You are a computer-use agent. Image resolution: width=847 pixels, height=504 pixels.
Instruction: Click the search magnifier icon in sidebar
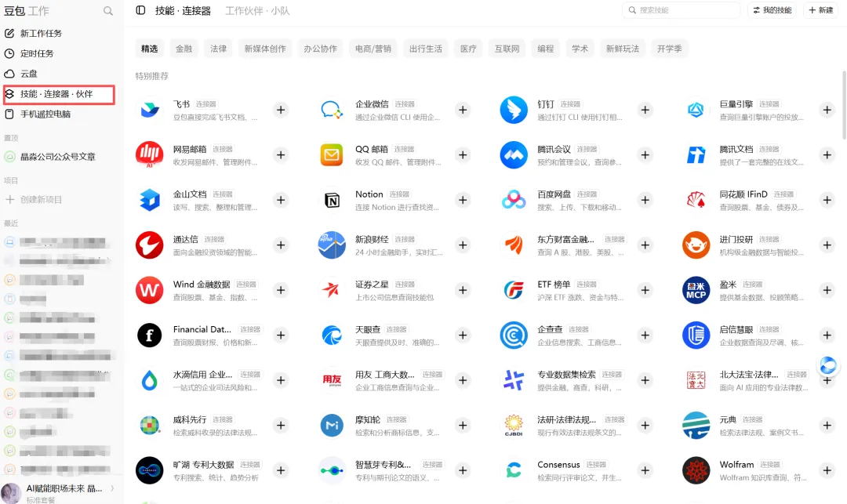pyautogui.click(x=108, y=11)
